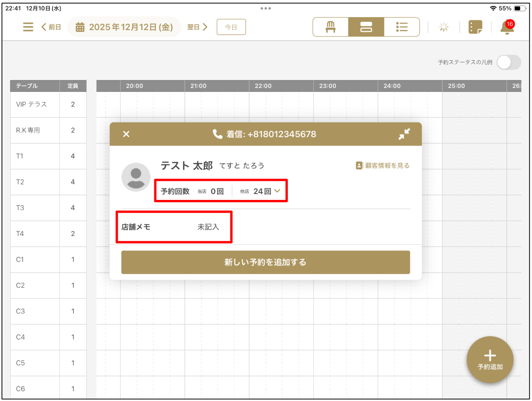Select the timeline table view

point(366,27)
